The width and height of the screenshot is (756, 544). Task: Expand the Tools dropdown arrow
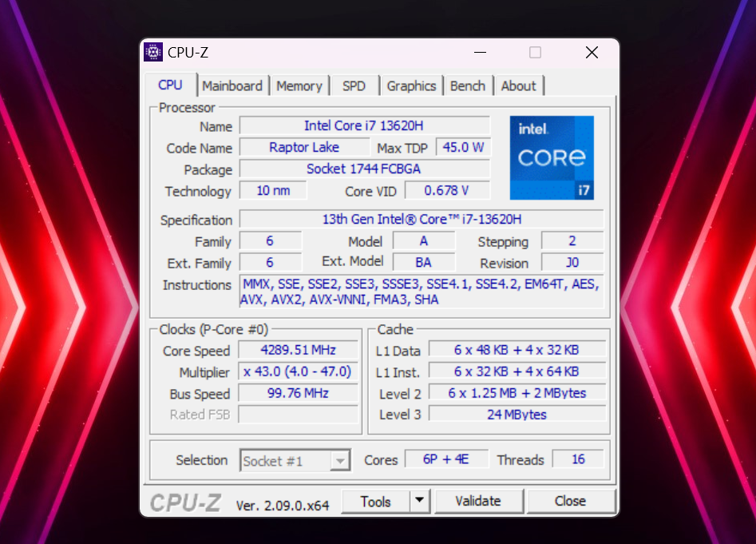420,501
